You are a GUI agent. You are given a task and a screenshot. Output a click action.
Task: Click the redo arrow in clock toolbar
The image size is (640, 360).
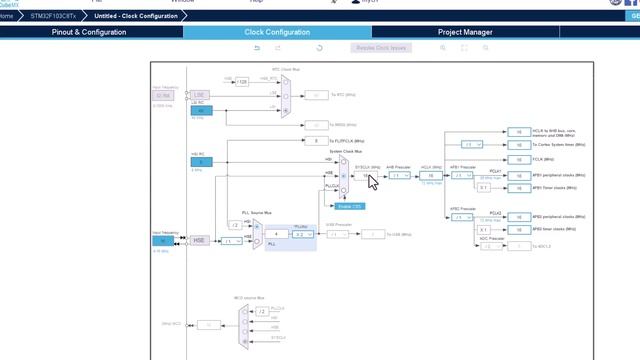pyautogui.click(x=278, y=48)
